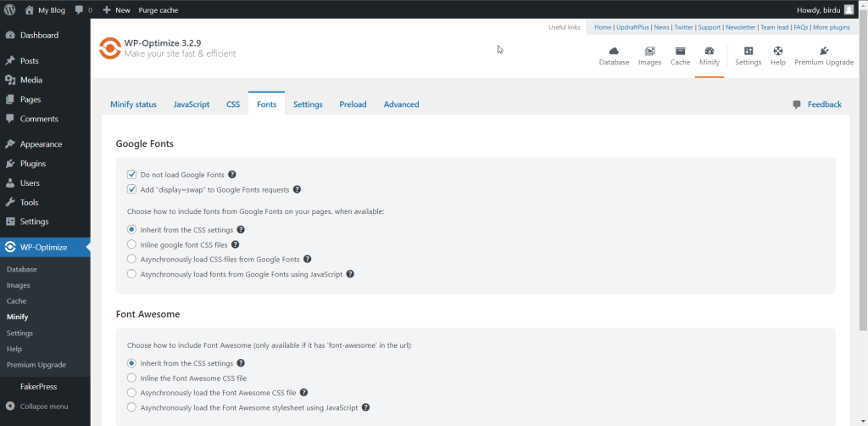
Task: Open the WP-Optimize Settings icon in header
Action: [x=748, y=51]
